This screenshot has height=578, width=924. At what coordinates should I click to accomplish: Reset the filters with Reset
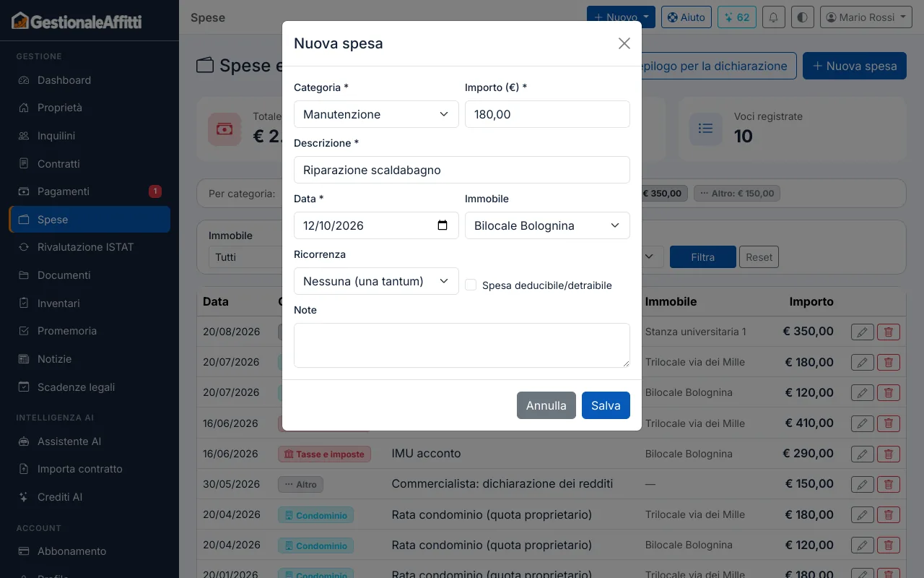(759, 257)
